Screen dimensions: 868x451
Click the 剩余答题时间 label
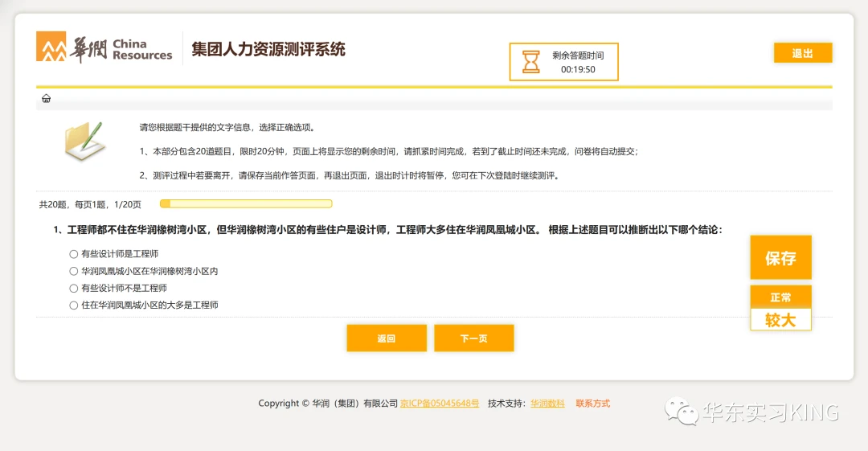point(578,55)
